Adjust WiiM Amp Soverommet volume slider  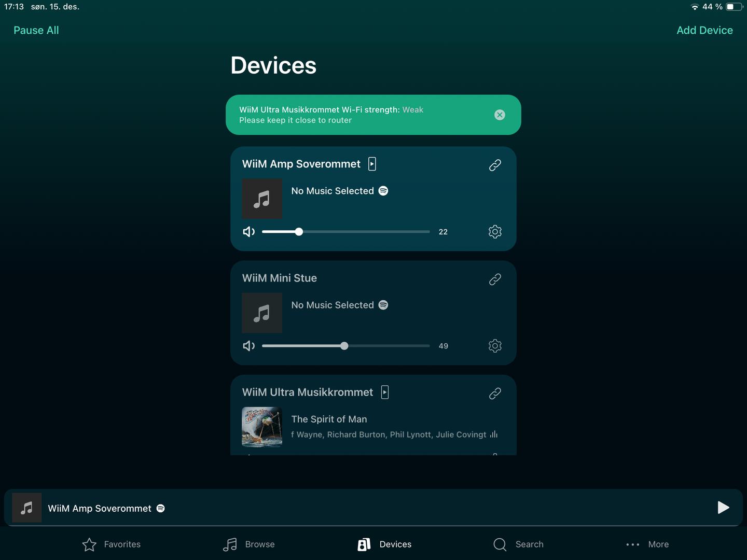[x=346, y=232]
